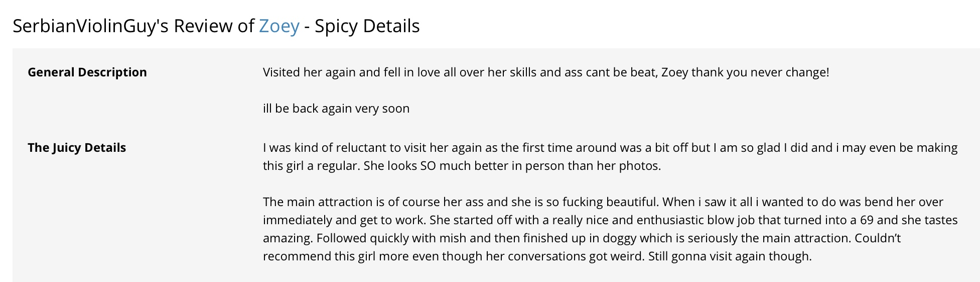Click the phrase 'her conversations got weird'
The width and height of the screenshot is (980, 282).
pos(565,256)
